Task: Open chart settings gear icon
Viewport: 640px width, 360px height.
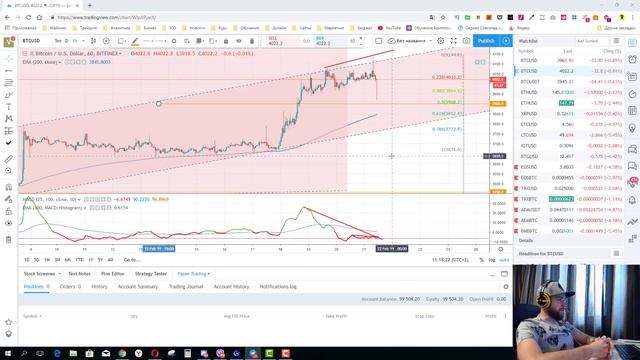Action: (x=440, y=41)
